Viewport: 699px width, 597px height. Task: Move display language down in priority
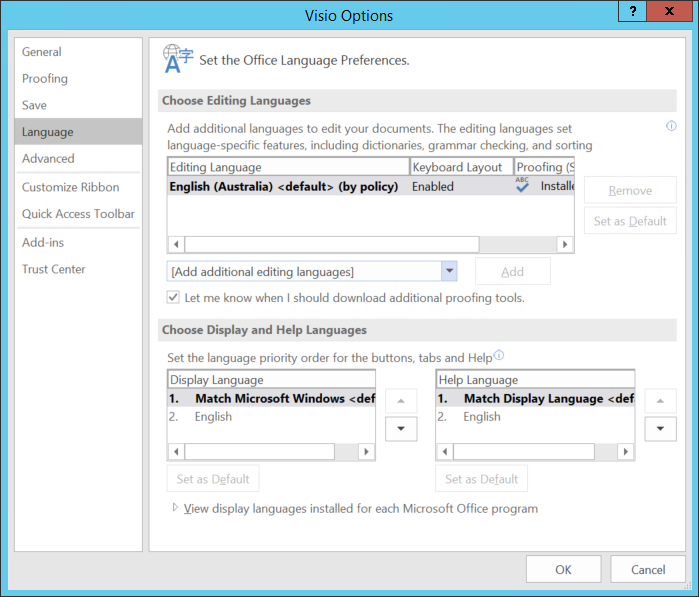[401, 428]
